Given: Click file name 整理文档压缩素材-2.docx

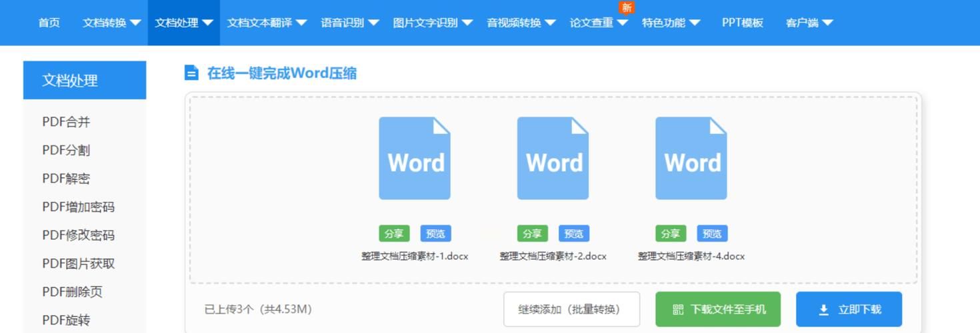Looking at the screenshot, I should [x=553, y=256].
